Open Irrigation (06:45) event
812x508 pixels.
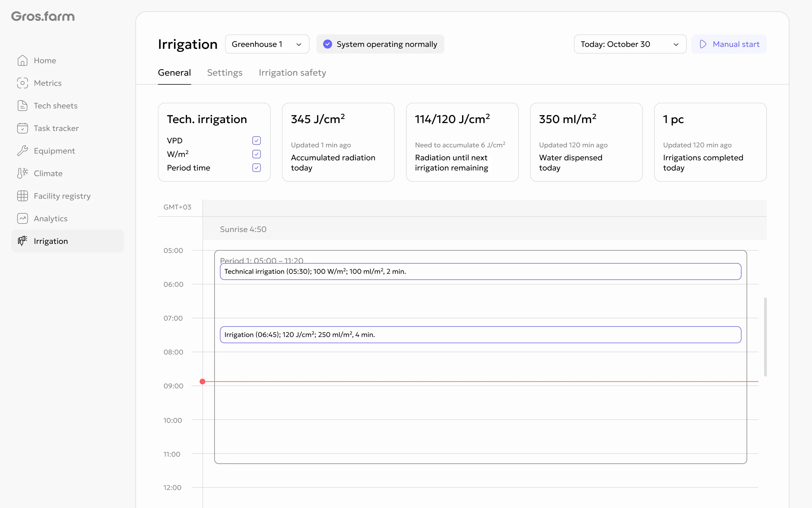(480, 335)
